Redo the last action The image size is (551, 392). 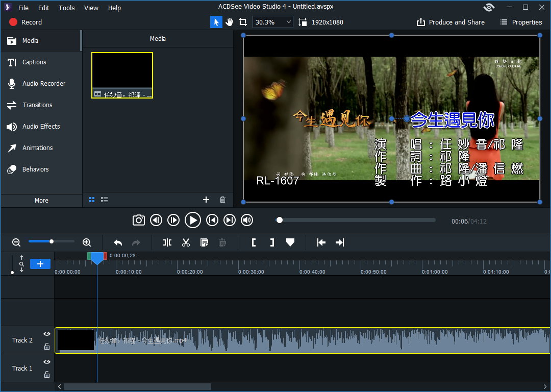[136, 242]
